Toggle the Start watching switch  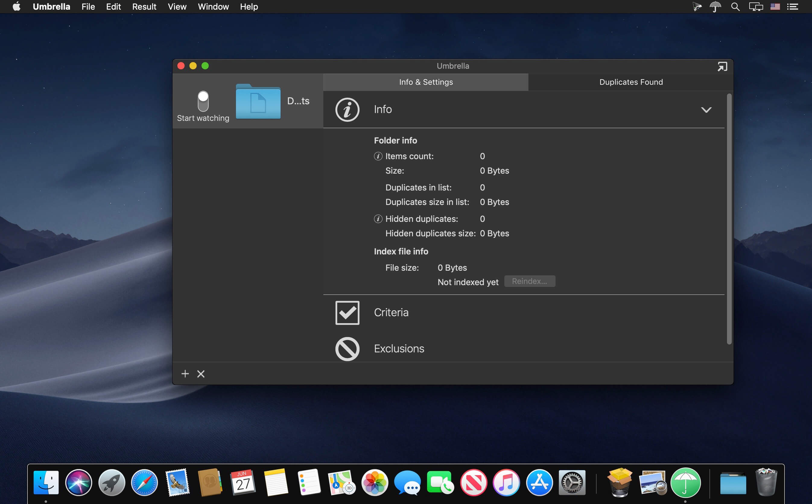203,101
